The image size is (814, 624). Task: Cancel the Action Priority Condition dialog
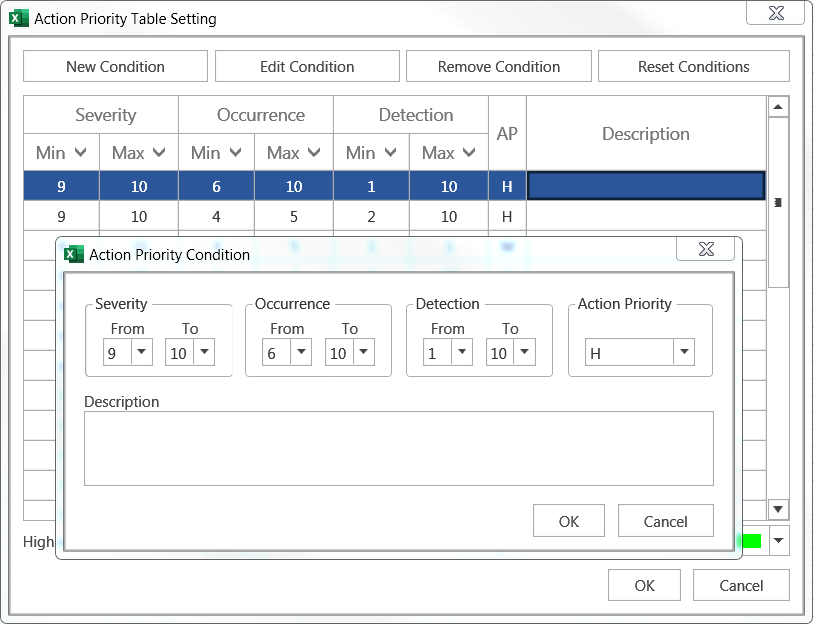665,521
